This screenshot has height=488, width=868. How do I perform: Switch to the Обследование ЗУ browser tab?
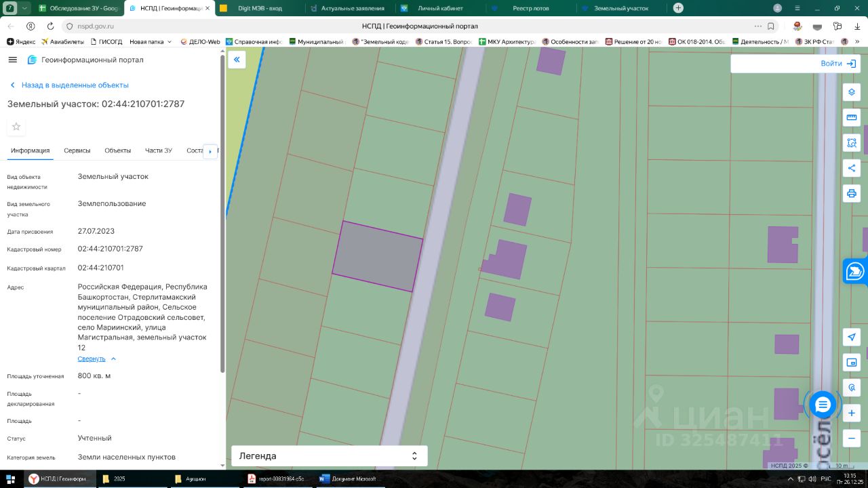78,8
